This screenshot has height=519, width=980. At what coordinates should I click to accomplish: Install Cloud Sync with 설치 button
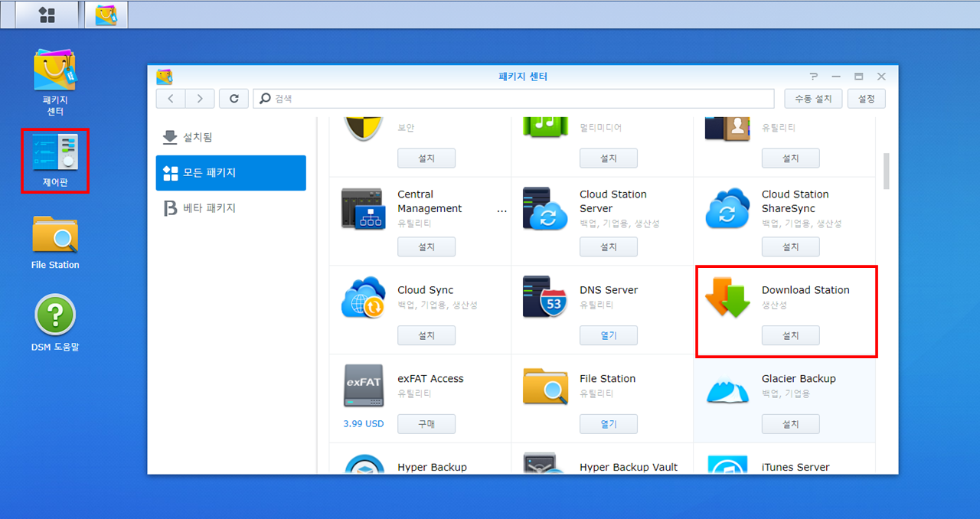426,335
